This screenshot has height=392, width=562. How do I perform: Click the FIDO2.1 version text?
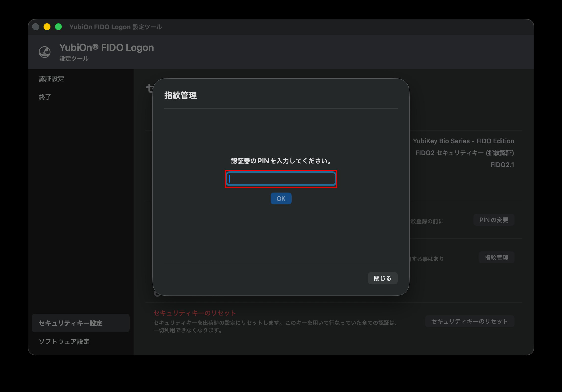pyautogui.click(x=502, y=165)
